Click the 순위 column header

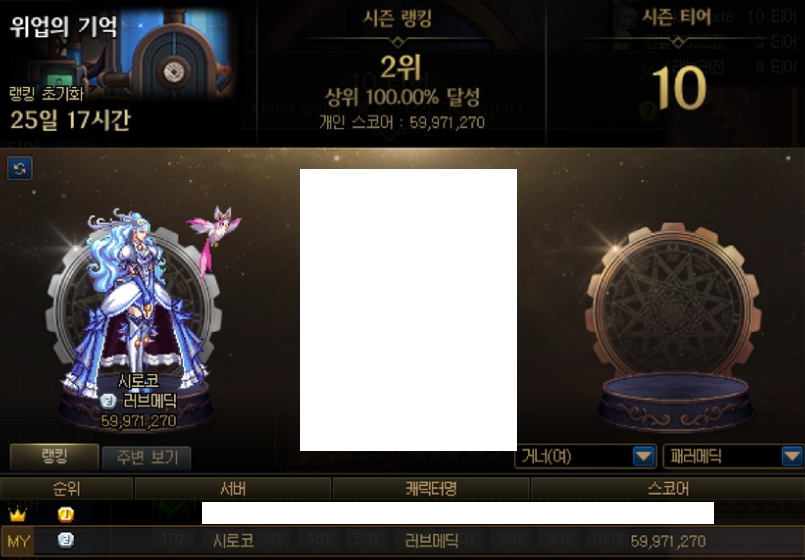point(67,489)
